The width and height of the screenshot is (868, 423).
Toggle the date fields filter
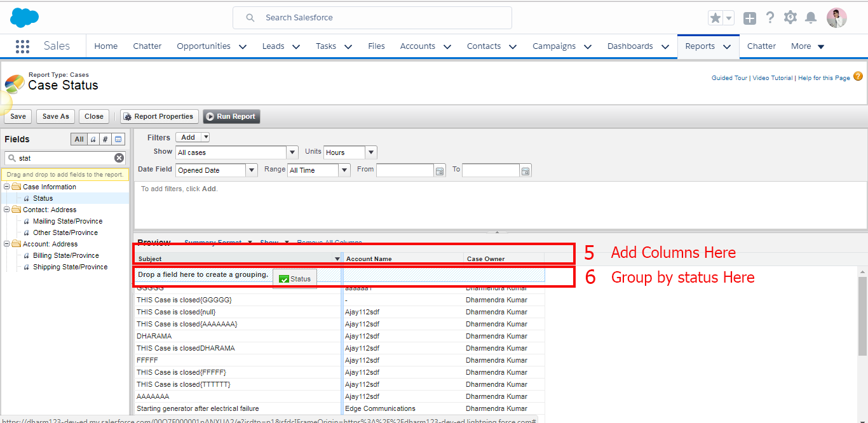point(119,139)
